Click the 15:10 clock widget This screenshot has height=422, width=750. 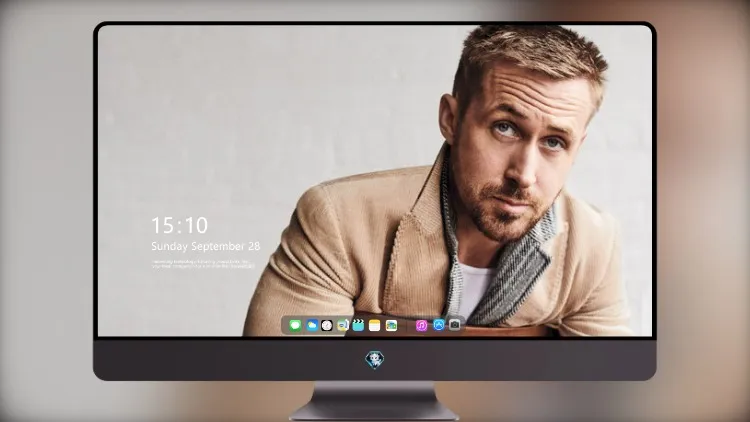click(x=179, y=225)
